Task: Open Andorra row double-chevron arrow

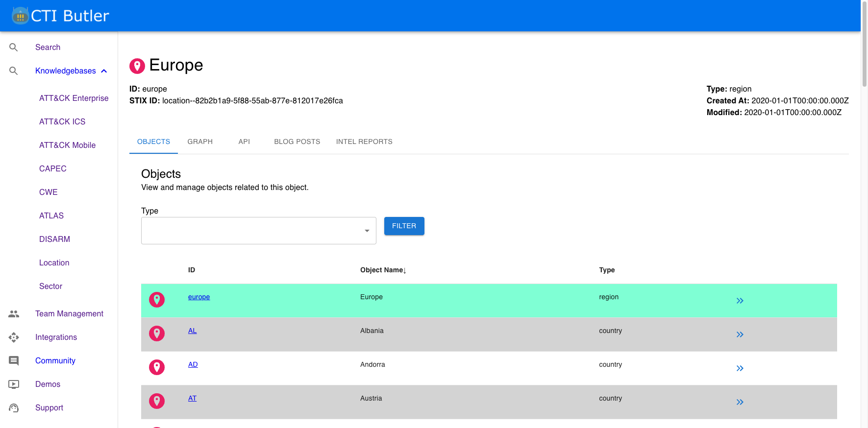Action: [x=740, y=368]
